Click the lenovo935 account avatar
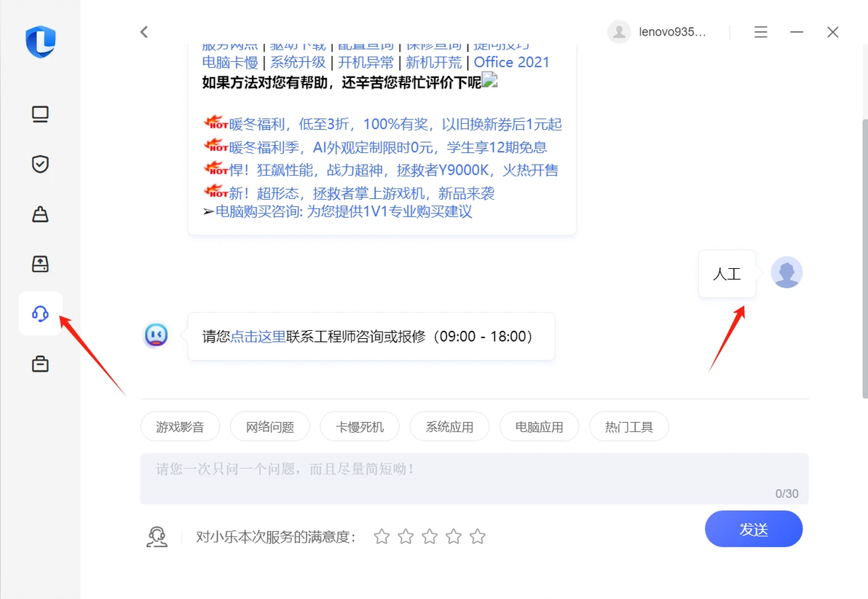This screenshot has height=599, width=868. click(619, 32)
